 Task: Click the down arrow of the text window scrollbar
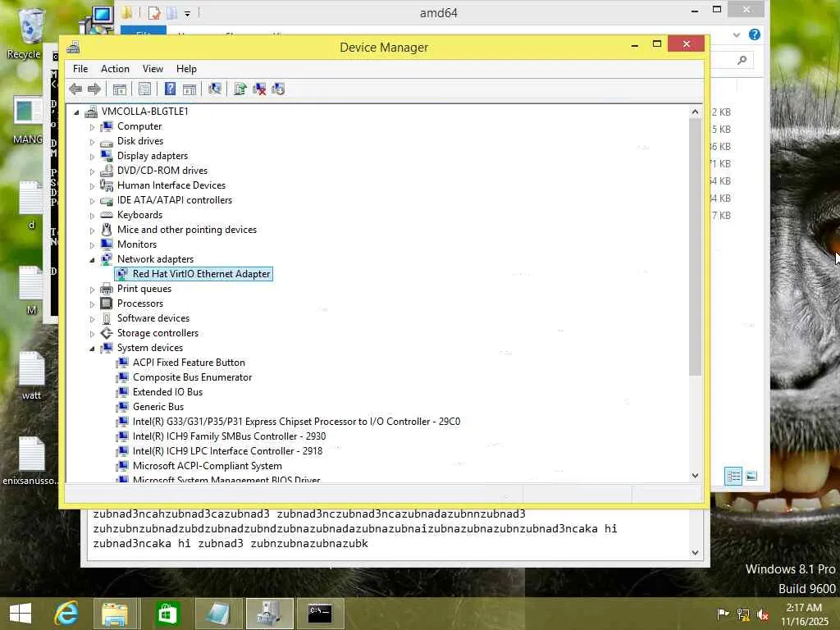(x=695, y=552)
